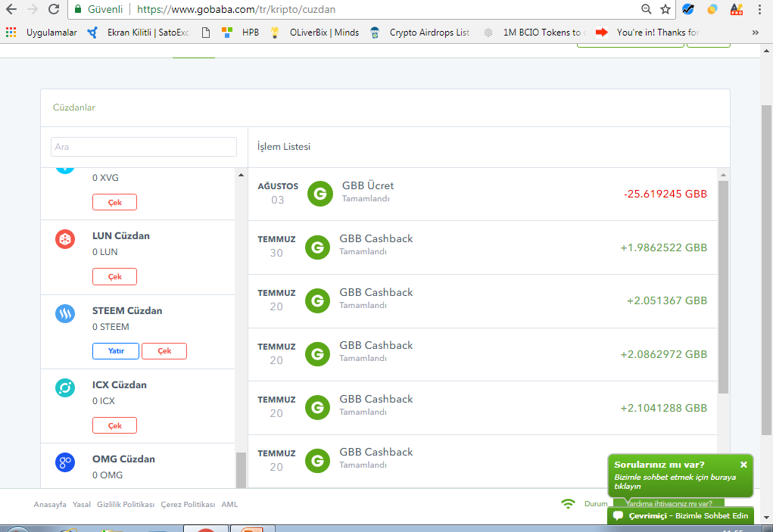Click the orange-blue circle extension icon
This screenshot has width=773, height=532.
coord(712,9)
